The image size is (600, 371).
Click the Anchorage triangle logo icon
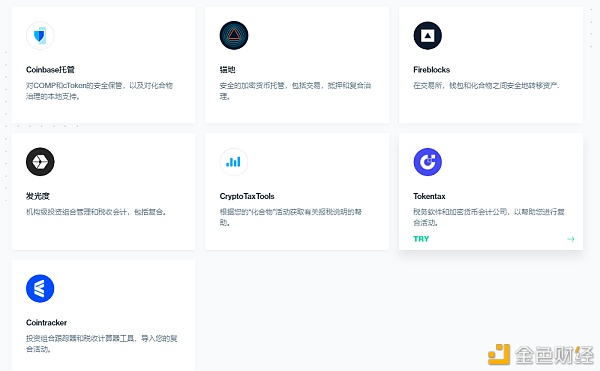234,36
